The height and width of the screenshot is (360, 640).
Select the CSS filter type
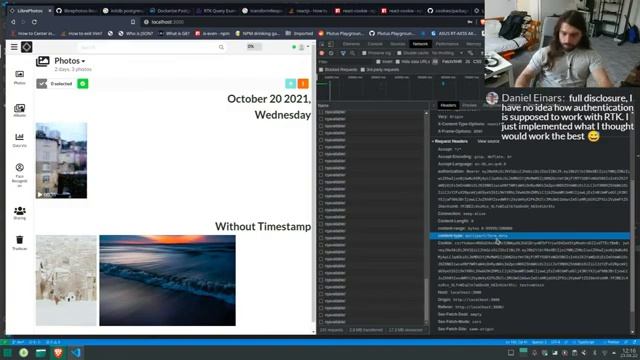(x=477, y=62)
